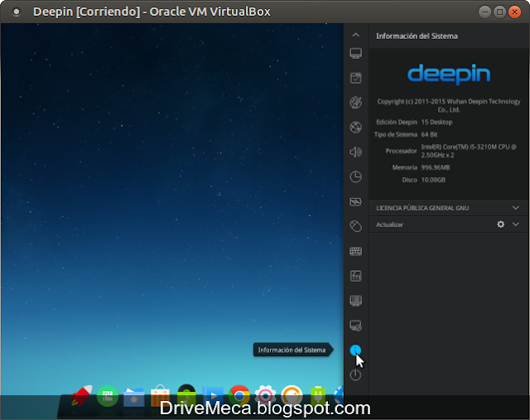The height and width of the screenshot is (420, 530).
Task: Launch Deepin Store shopping bag icon
Action: 160,396
